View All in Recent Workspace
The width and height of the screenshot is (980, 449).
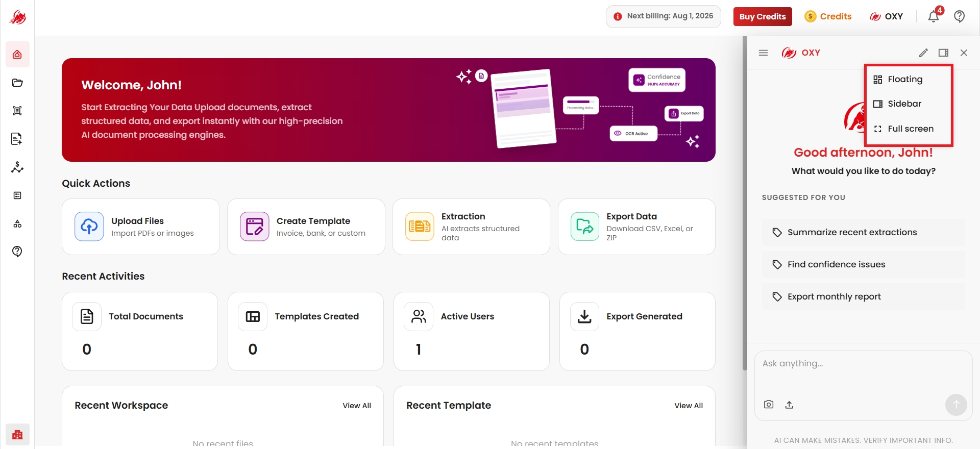click(x=357, y=406)
